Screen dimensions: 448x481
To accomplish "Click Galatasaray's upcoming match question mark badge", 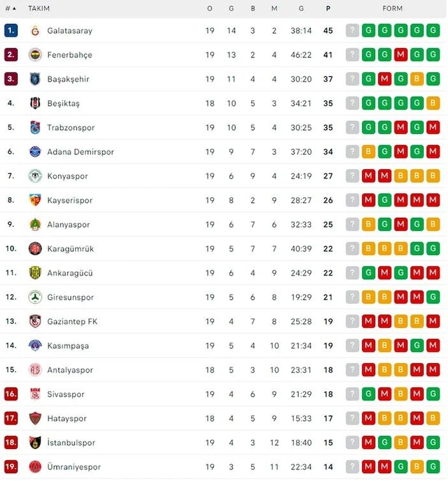I will (x=352, y=31).
